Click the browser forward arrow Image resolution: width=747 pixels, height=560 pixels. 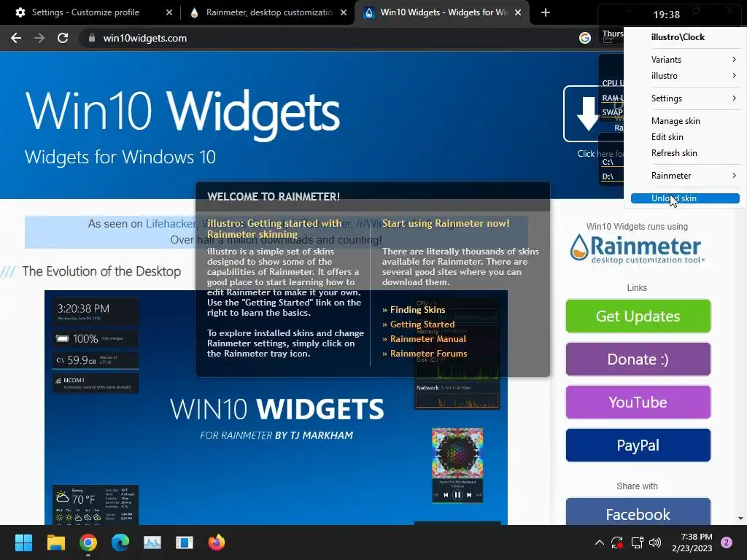coord(39,38)
